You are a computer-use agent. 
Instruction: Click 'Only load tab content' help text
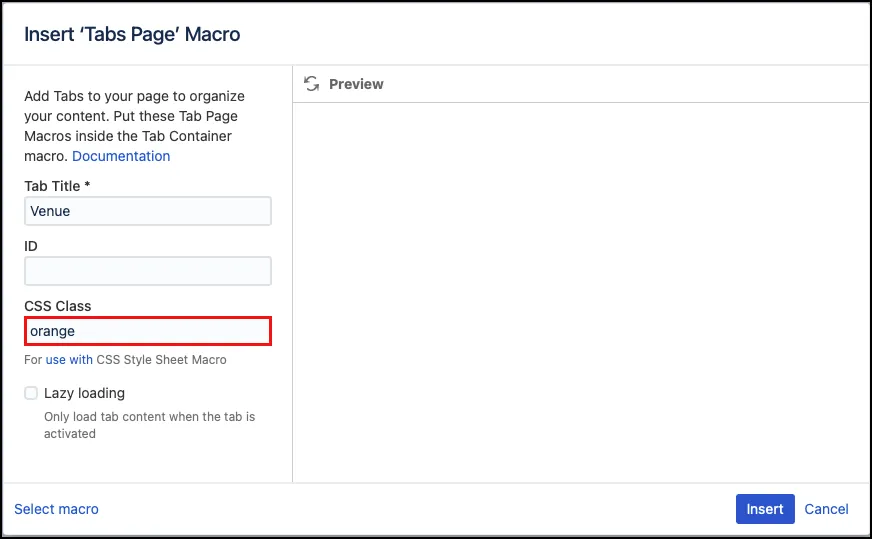(x=150, y=425)
